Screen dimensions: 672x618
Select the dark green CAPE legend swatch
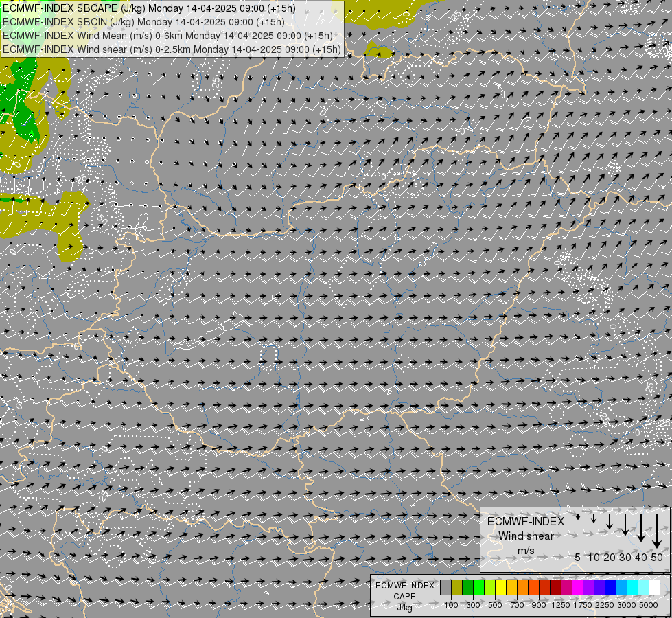point(467,587)
